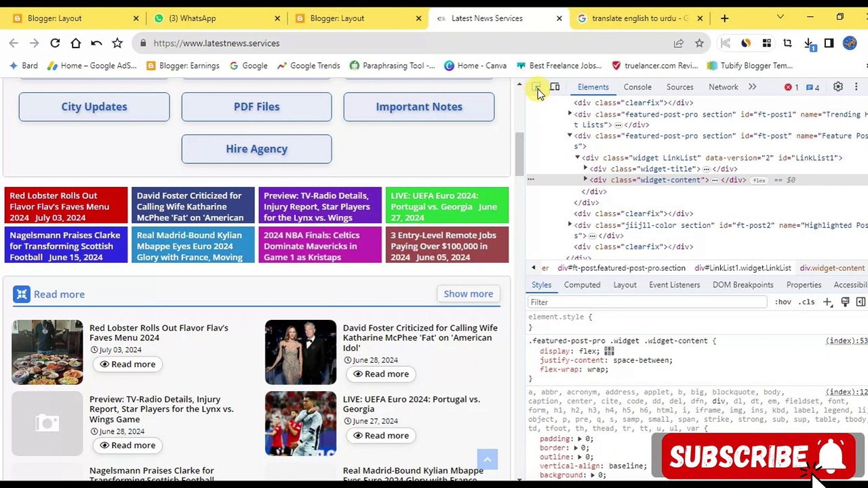
Task: Toggle the .cls element classes panel
Action: [x=806, y=302]
